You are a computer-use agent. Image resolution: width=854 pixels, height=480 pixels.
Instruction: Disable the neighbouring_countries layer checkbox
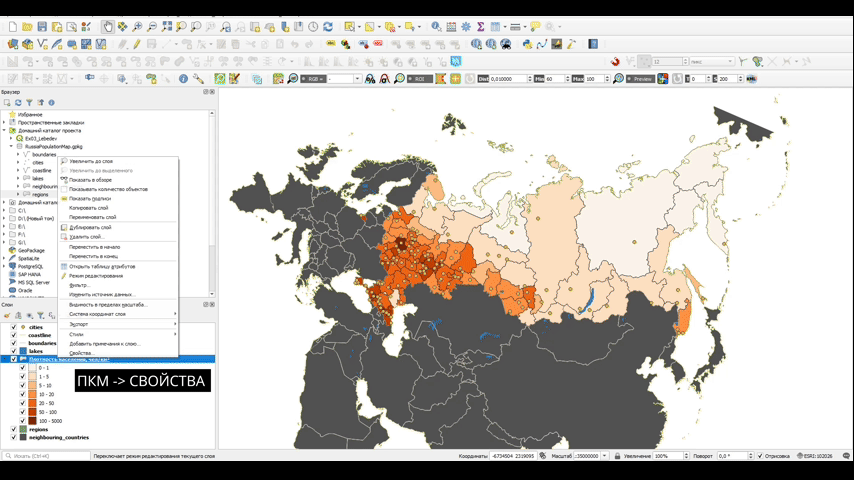[x=13, y=437]
